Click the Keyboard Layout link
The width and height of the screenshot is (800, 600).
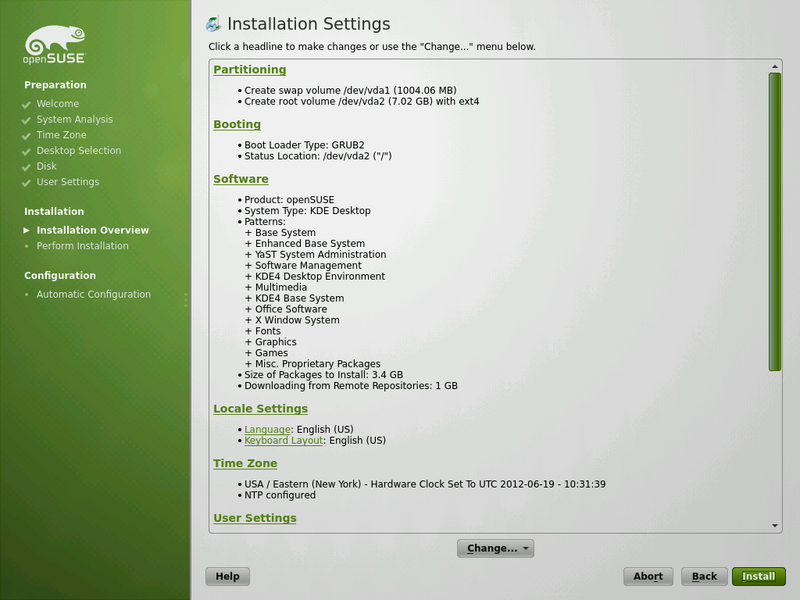284,440
